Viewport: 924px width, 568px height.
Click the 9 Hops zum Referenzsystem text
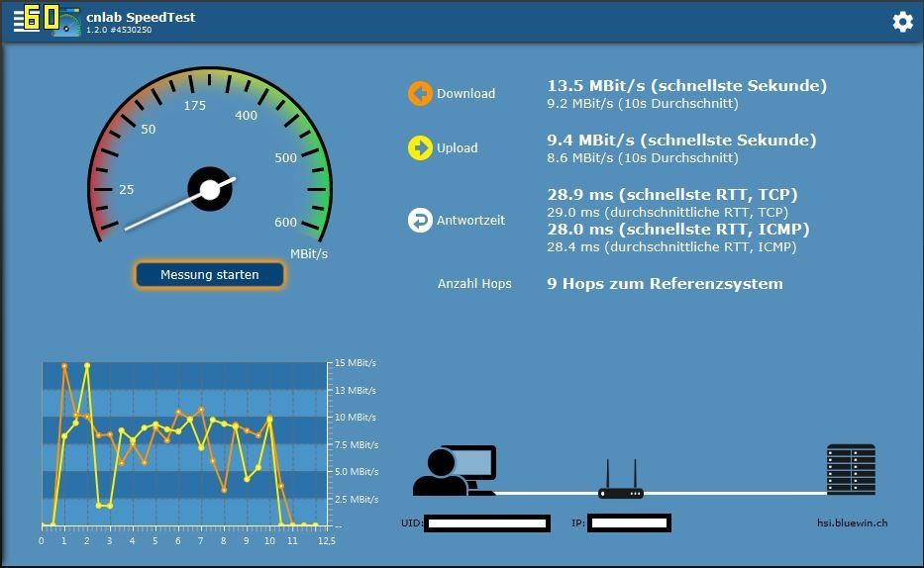[665, 284]
